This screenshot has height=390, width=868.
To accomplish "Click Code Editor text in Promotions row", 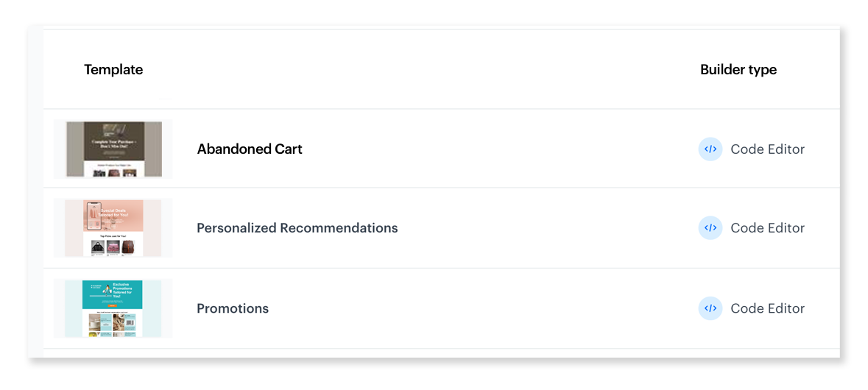I will (x=767, y=308).
